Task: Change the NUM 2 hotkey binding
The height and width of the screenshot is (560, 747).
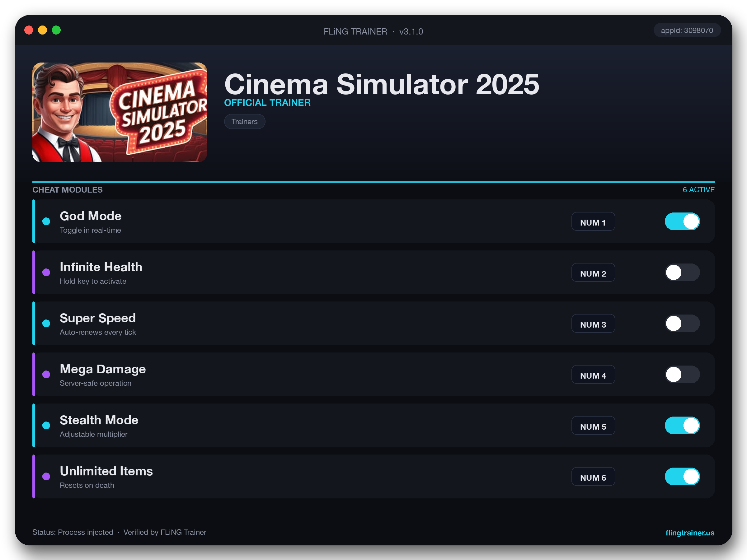Action: point(593,273)
